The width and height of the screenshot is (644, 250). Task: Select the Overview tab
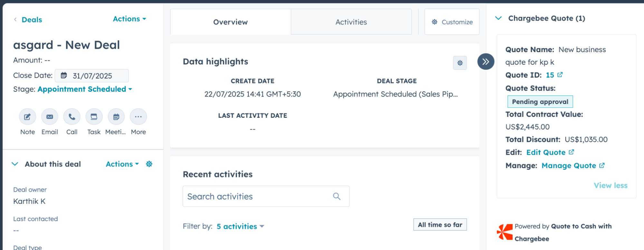(230, 22)
